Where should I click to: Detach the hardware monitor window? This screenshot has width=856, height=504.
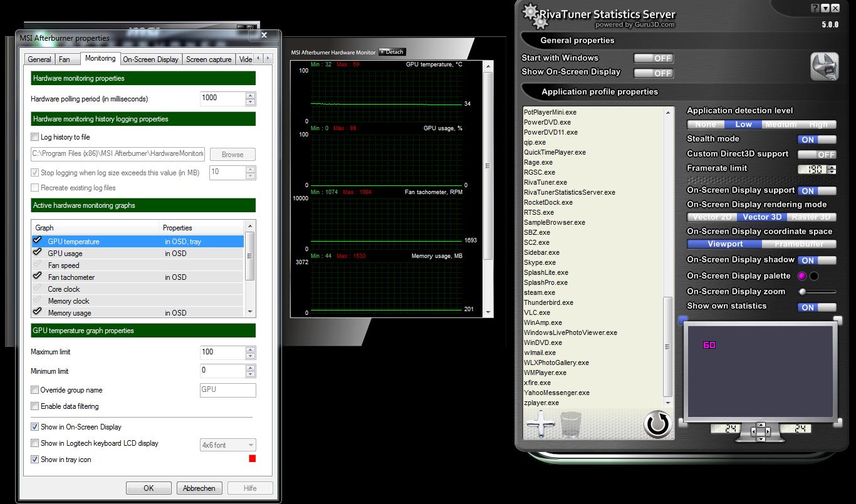click(392, 52)
